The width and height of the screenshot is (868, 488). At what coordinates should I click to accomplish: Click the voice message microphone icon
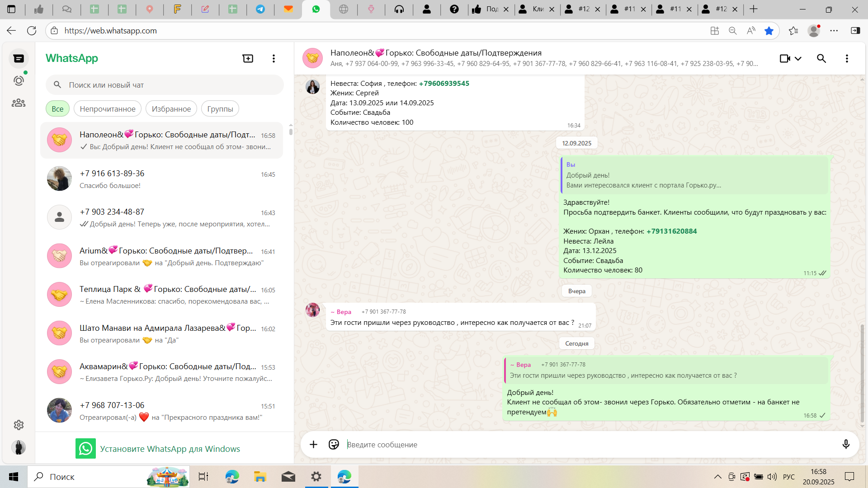coord(846,445)
